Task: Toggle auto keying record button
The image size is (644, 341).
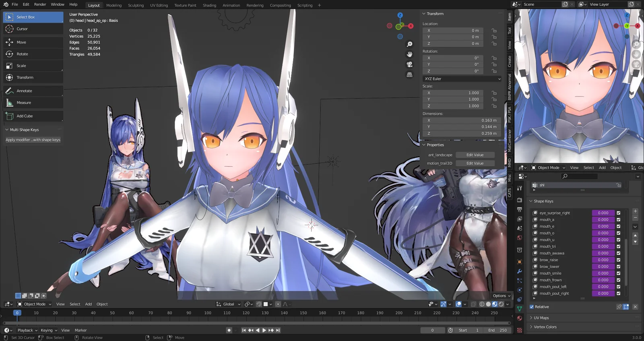Action: click(x=229, y=330)
